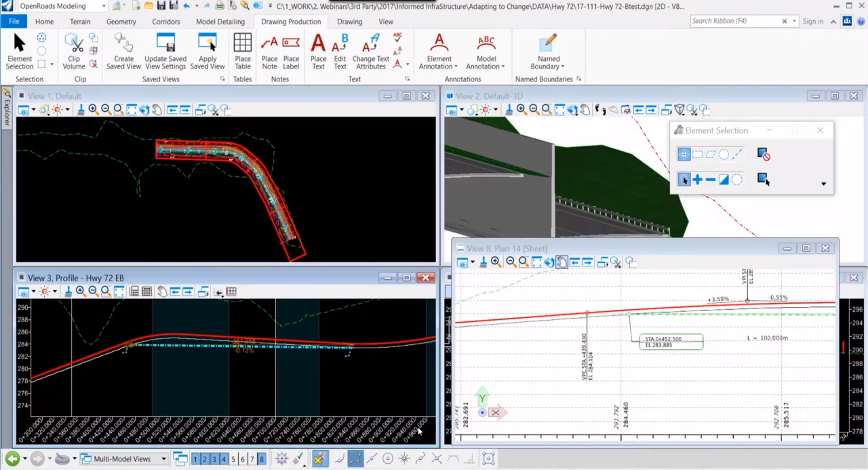Toggle AccuSnap lock icon in snap bar
This screenshot has height=470, width=868.
(319, 459)
